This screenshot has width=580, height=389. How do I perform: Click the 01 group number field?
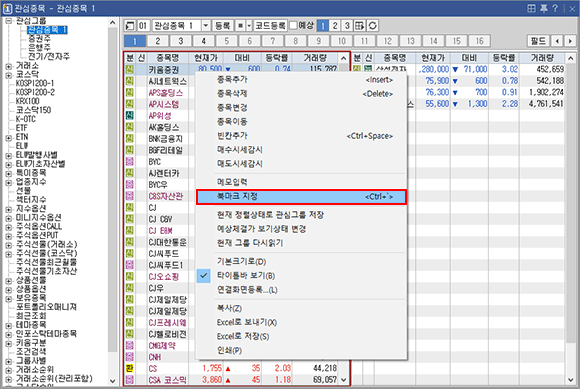(x=143, y=26)
